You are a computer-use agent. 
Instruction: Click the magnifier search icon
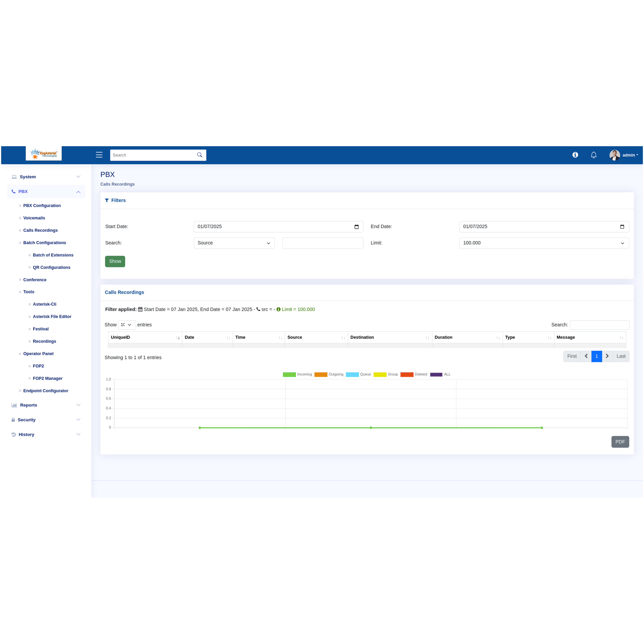(200, 155)
